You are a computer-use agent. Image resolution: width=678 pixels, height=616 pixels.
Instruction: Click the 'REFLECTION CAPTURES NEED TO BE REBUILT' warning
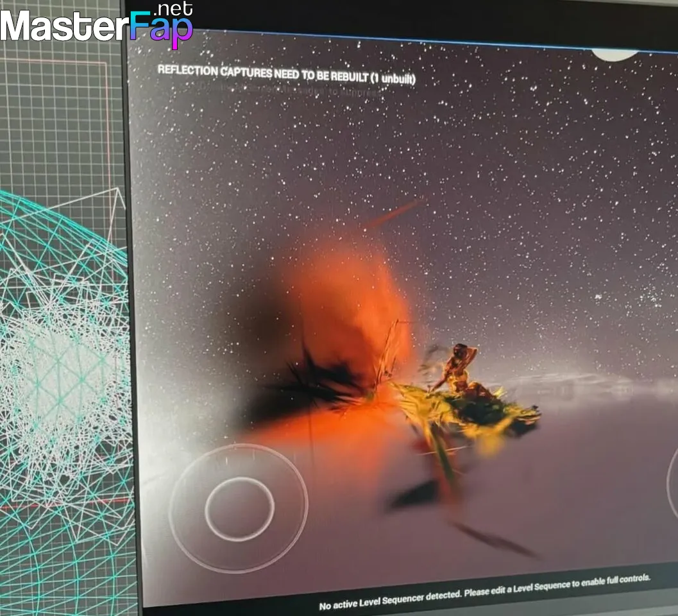286,74
